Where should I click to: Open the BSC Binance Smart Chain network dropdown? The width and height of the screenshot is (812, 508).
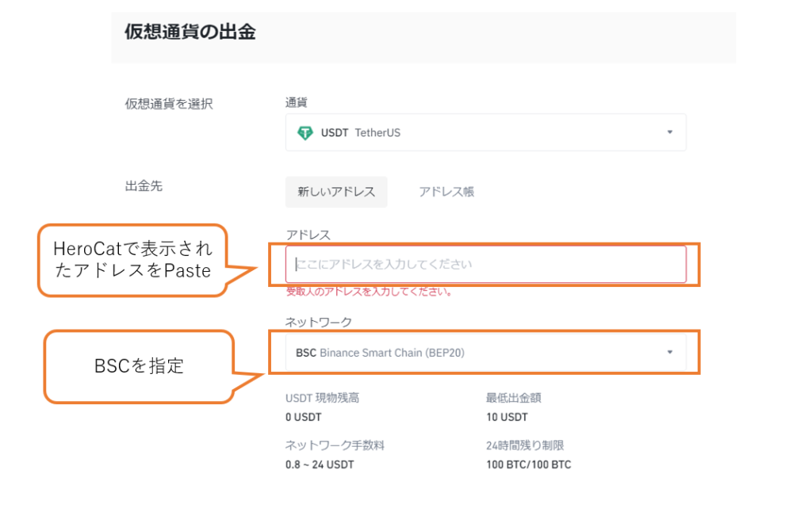(485, 353)
